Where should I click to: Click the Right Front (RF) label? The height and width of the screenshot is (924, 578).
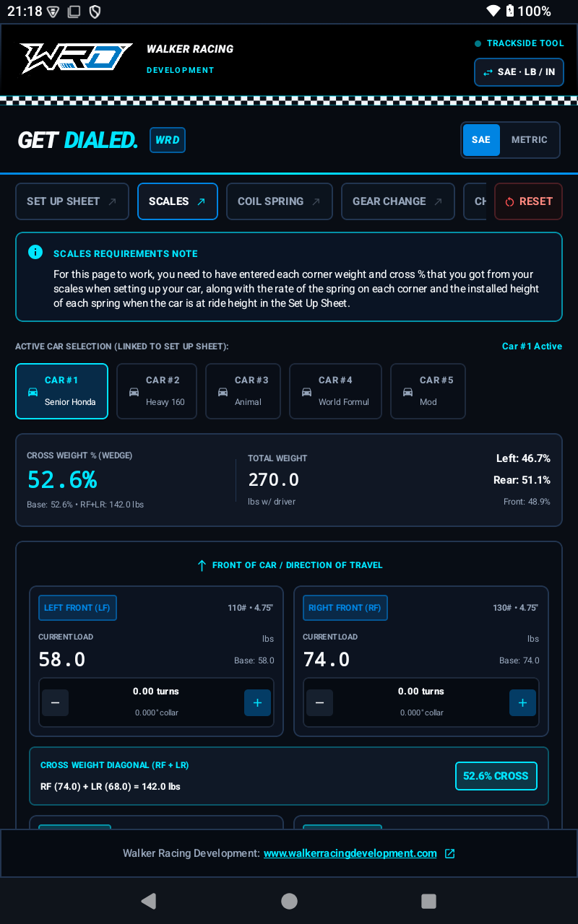tap(345, 608)
